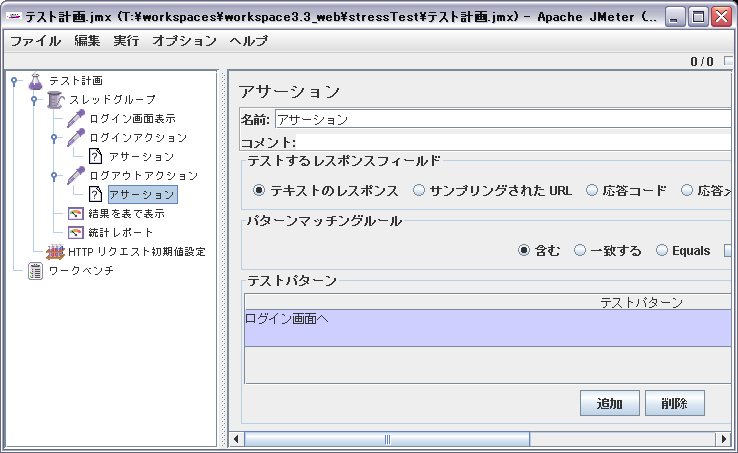This screenshot has height=453, width=738.
Task: Select the スレッドグループ spool icon
Action: point(55,100)
